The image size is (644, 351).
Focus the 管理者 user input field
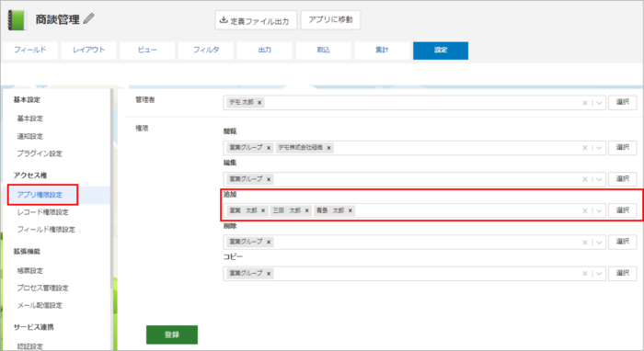(x=415, y=103)
